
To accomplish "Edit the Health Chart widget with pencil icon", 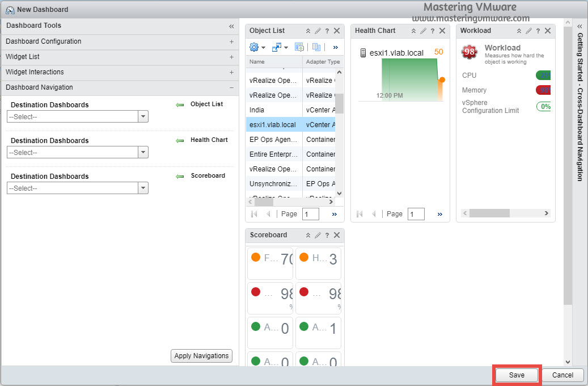I will [x=423, y=31].
